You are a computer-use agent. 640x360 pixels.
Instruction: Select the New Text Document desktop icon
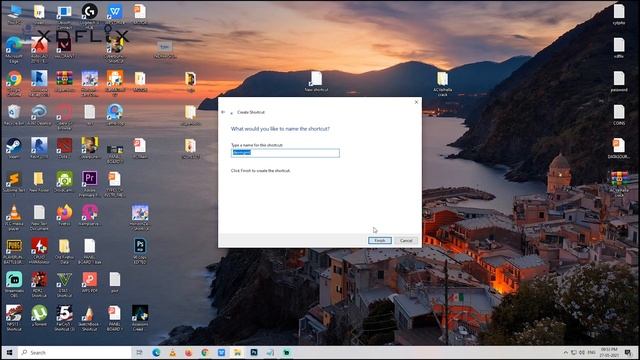pos(39,217)
